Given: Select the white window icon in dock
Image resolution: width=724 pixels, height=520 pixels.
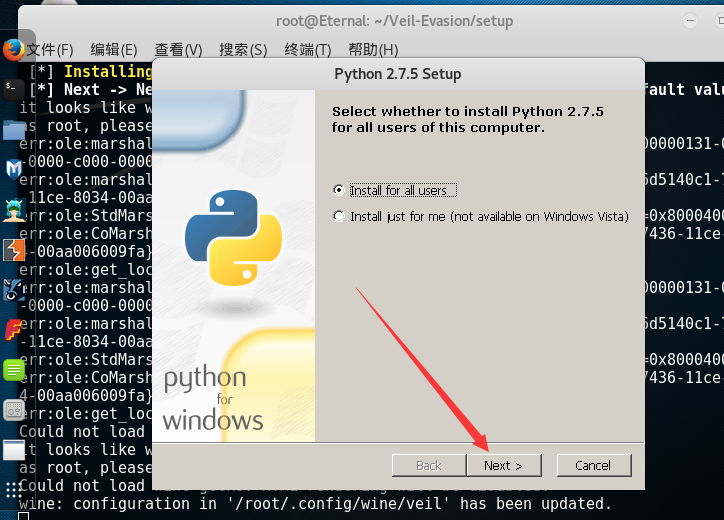Looking at the screenshot, I should click(14, 450).
